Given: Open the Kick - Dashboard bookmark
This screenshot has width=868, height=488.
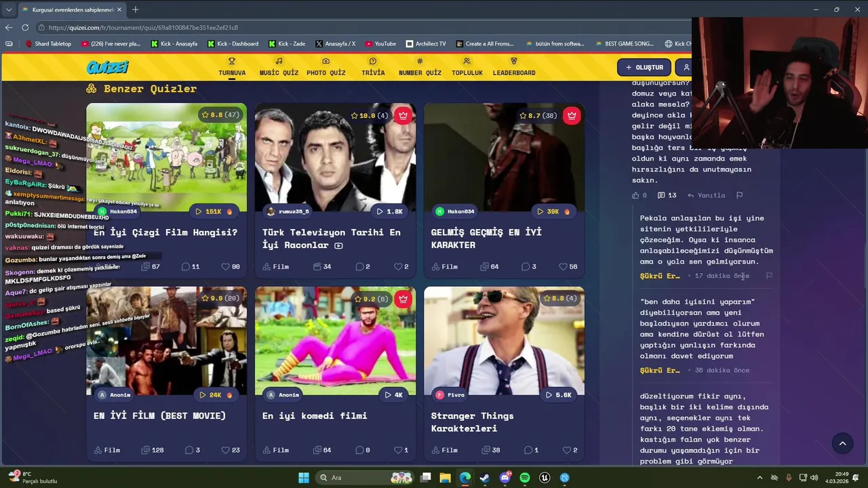Looking at the screenshot, I should 232,43.
